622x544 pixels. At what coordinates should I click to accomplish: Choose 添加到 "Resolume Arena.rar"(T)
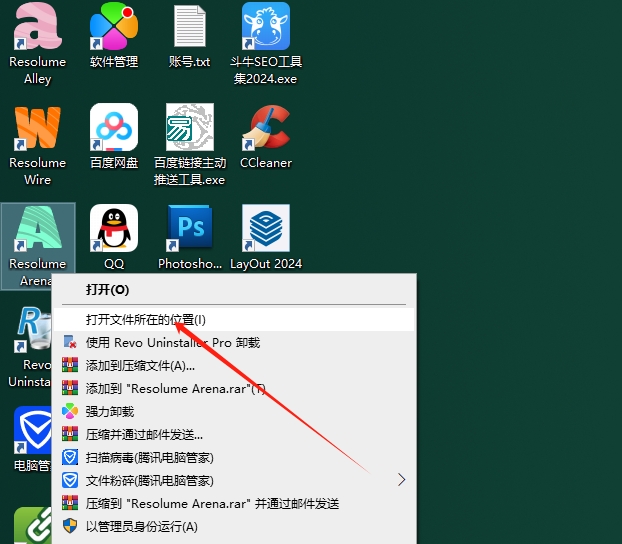click(234, 388)
